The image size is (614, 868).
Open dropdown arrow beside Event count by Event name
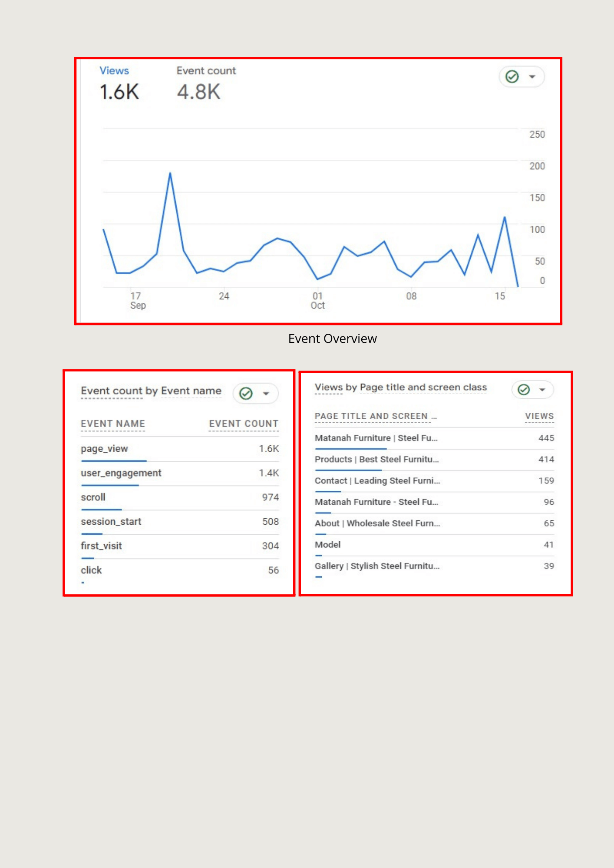tap(266, 393)
